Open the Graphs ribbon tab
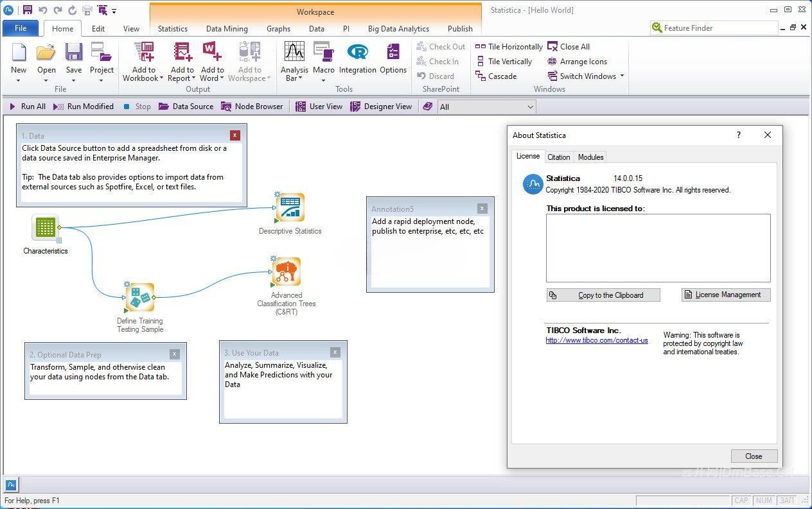 pos(278,29)
